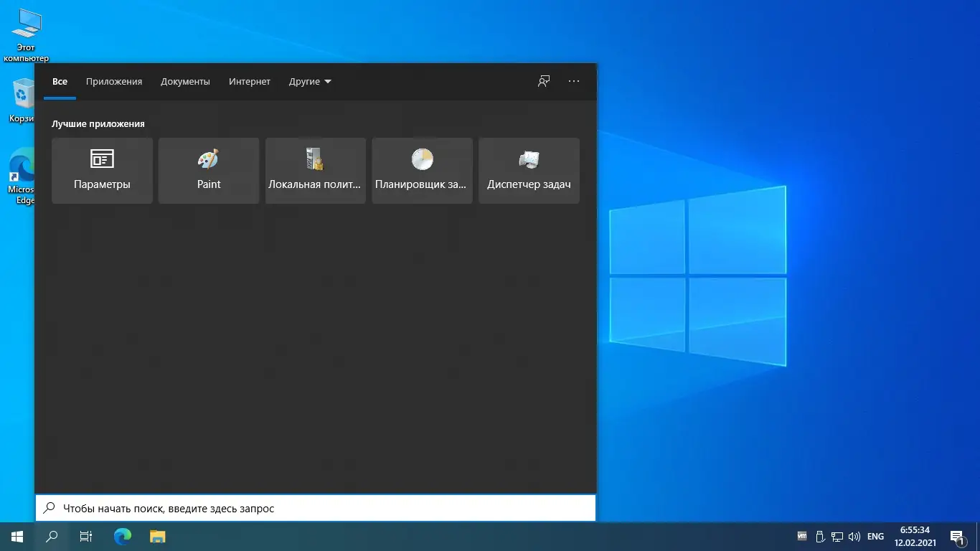Open the three-dots options menu in search
This screenshot has height=551, width=980.
tap(574, 81)
